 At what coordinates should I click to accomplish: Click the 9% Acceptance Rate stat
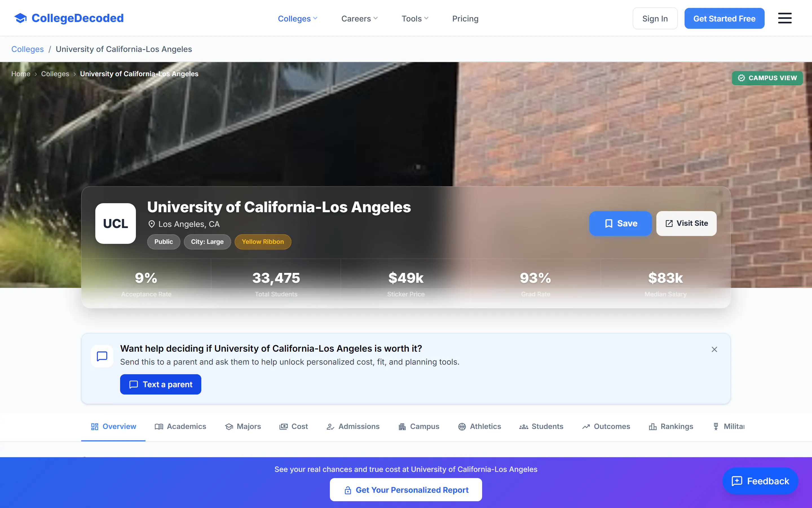146,284
